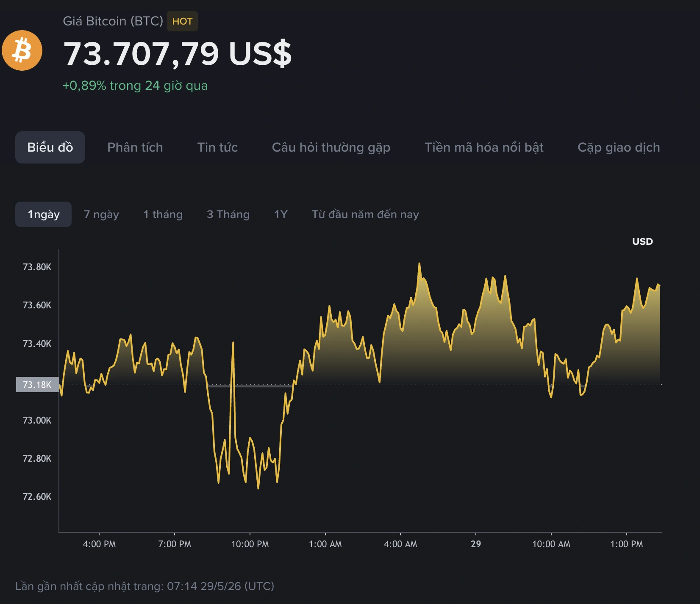Viewport: 700px width, 604px height.
Task: Switch to the Tin tức tab
Action: [217, 147]
